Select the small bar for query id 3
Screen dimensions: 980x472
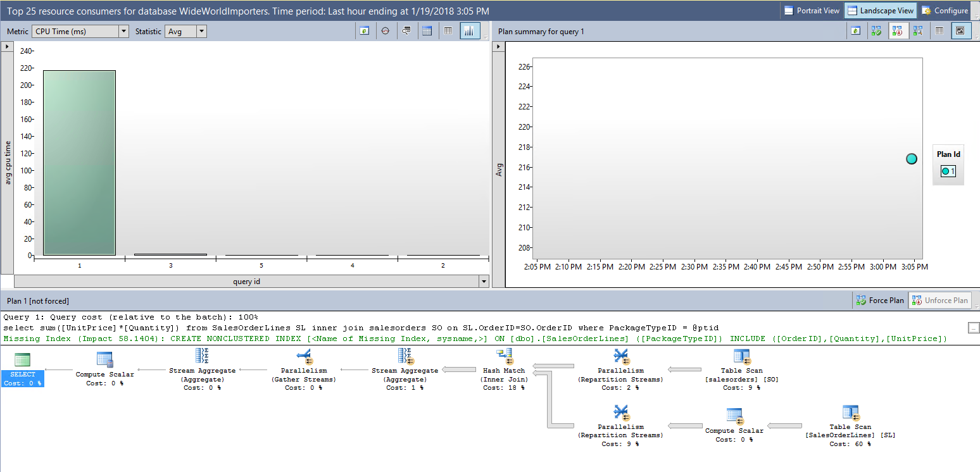tap(170, 254)
